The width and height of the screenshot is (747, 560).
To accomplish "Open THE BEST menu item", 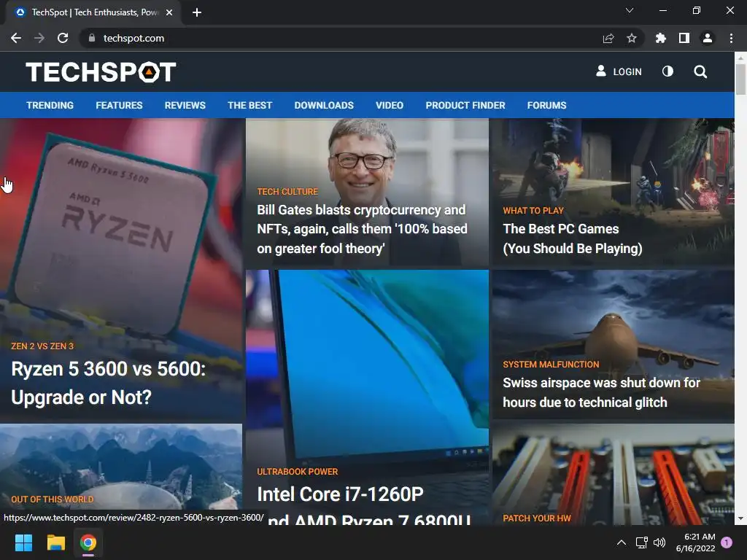I will (249, 105).
